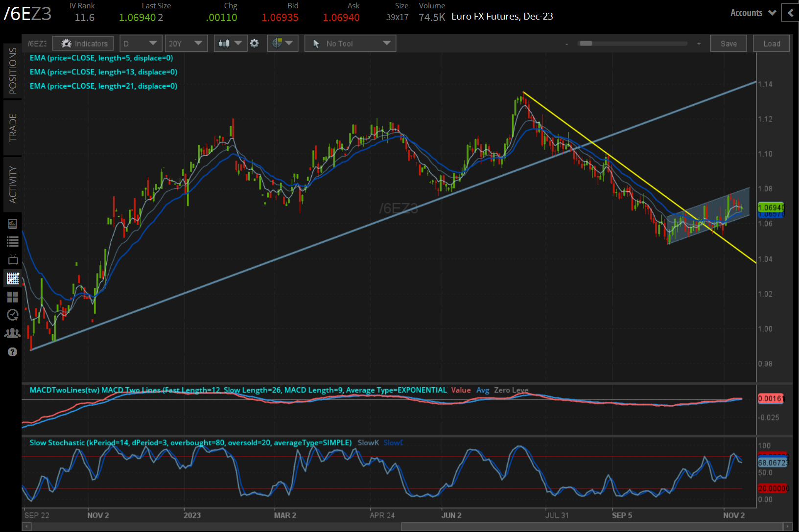The image size is (799, 532).
Task: Open the live TV icon
Action: 13,259
